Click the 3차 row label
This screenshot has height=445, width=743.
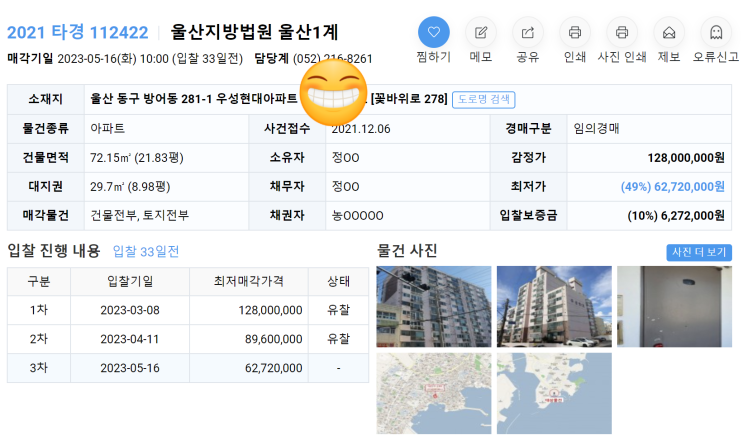coord(39,368)
